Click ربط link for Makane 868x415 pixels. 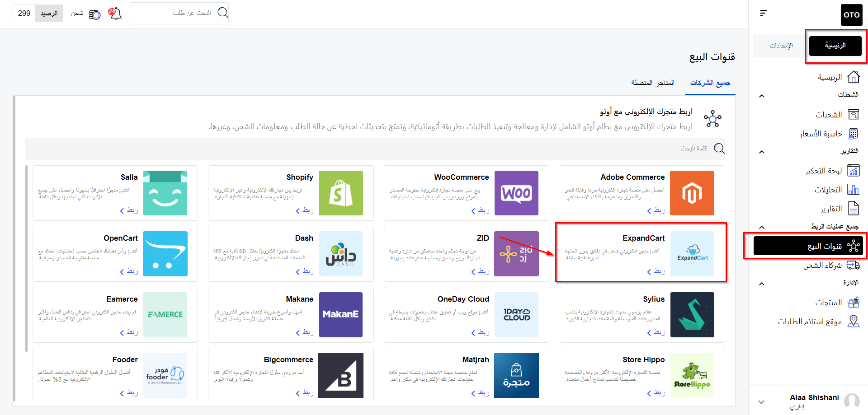point(305,332)
